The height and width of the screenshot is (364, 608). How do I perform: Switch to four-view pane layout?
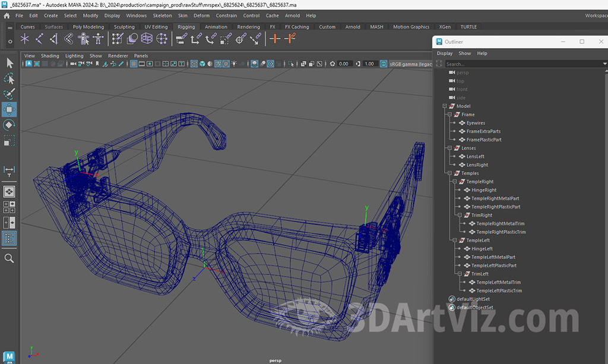point(9,207)
